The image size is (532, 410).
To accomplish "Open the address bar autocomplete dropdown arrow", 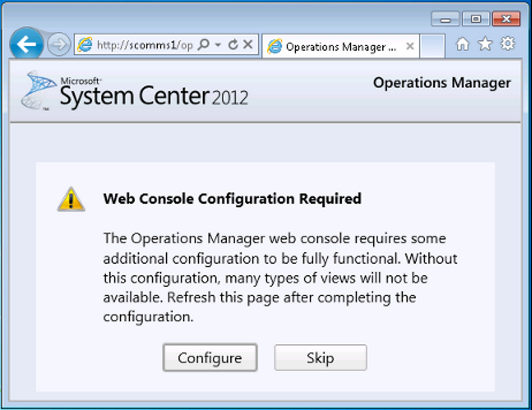I will point(218,44).
